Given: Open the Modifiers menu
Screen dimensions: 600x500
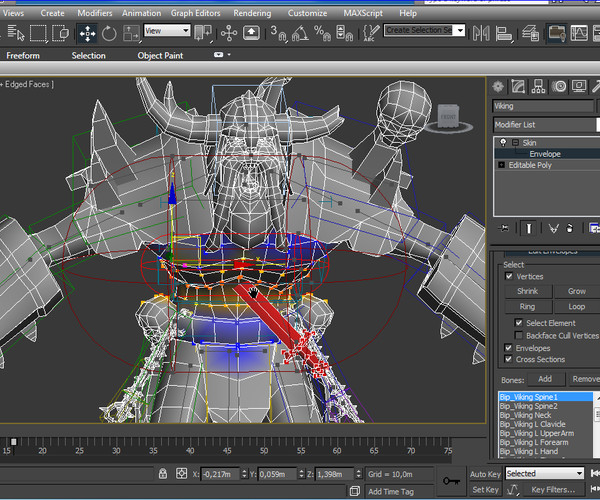Looking at the screenshot, I should coord(95,13).
